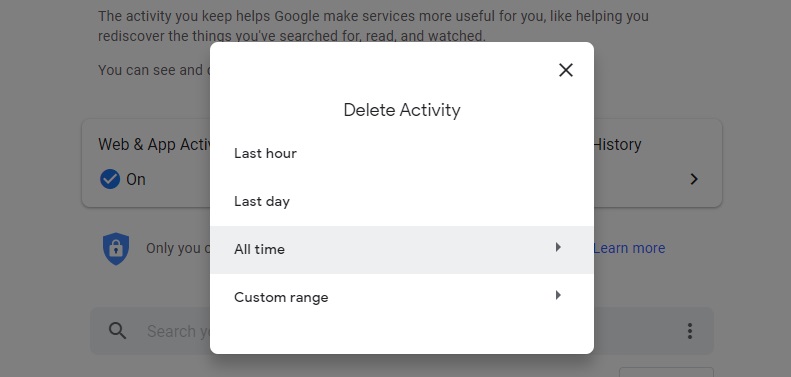Open Web & App Activity card
The height and width of the screenshot is (377, 791).
click(x=146, y=163)
